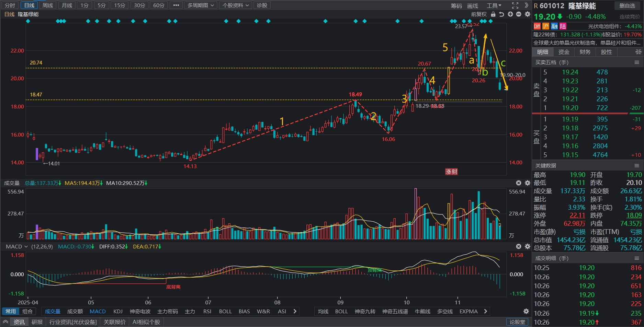Toggle the 组合 indicator group
Image resolution: width=644 pixels, height=327 pixels.
pos(27,311)
